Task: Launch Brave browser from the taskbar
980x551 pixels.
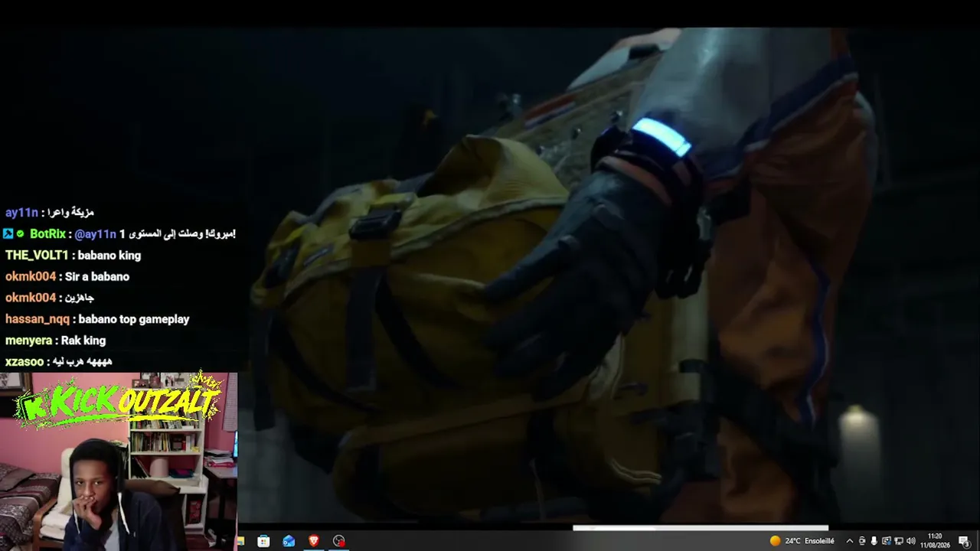Action: tap(314, 541)
